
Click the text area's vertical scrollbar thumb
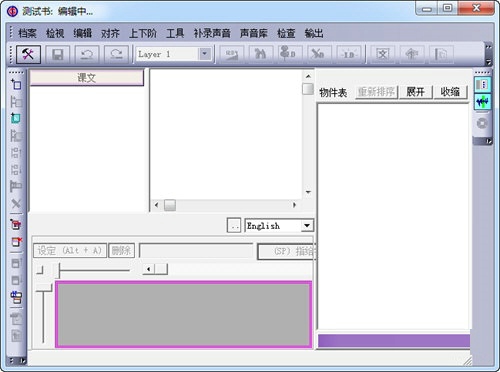(x=308, y=89)
